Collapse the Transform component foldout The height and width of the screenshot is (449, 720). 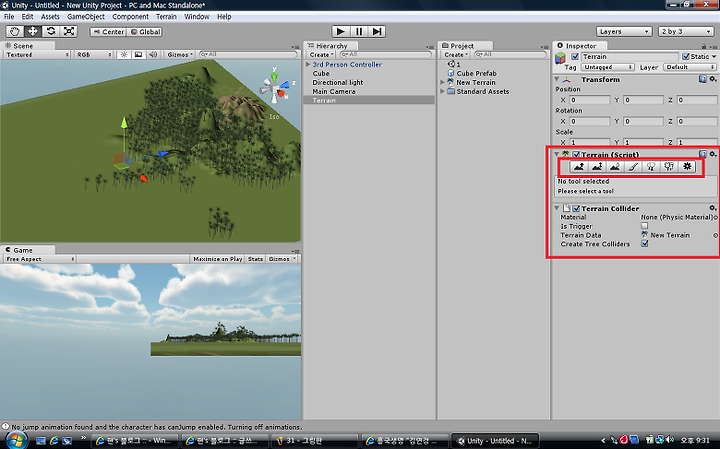(x=557, y=79)
